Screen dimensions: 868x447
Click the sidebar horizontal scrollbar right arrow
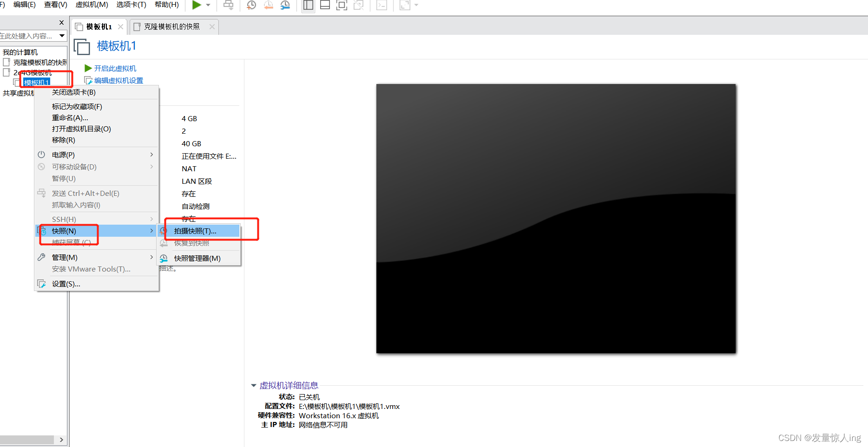point(61,440)
